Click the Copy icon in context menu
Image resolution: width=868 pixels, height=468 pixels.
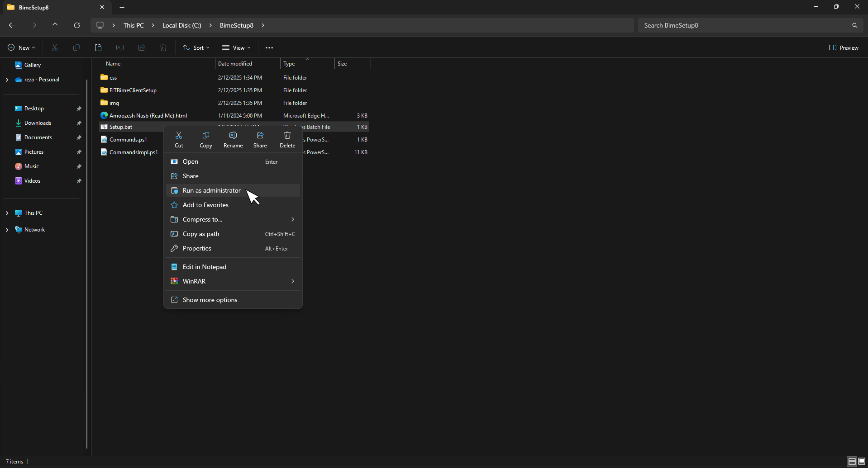[x=206, y=136]
